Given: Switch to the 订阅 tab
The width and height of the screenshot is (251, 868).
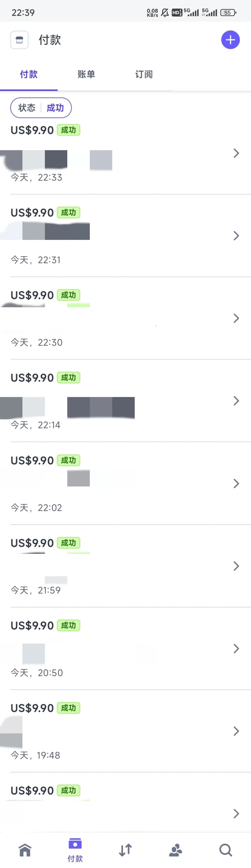Looking at the screenshot, I should (x=144, y=74).
